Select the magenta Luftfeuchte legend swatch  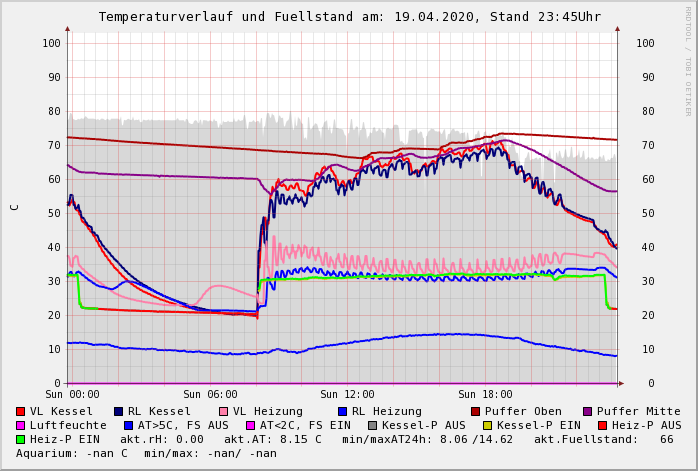(21, 425)
